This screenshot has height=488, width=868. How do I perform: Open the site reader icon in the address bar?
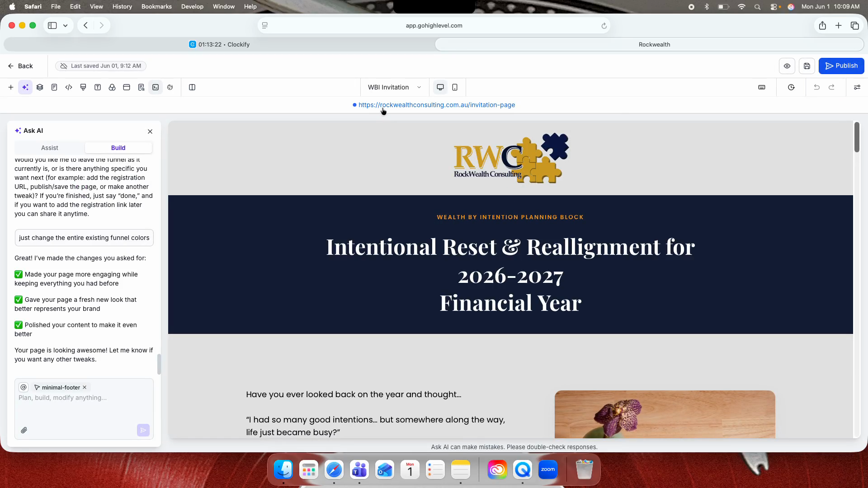pos(265,26)
